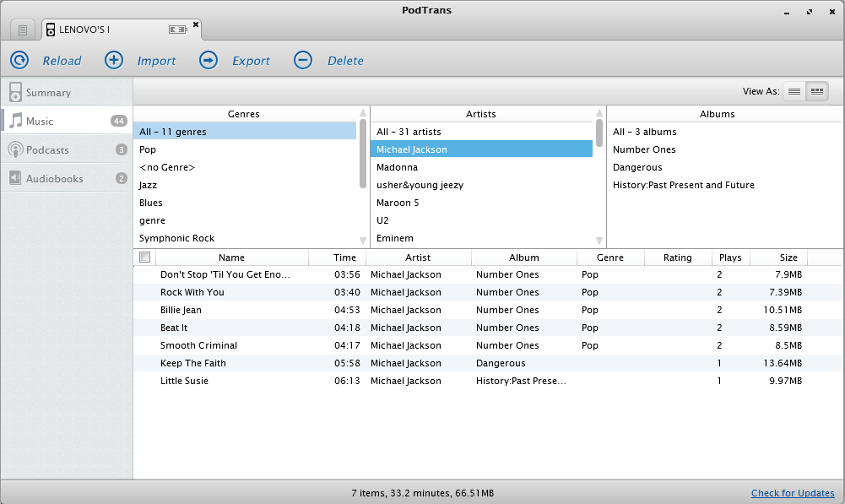Click the Check for Updates link
The width and height of the screenshot is (845, 504).
[793, 493]
